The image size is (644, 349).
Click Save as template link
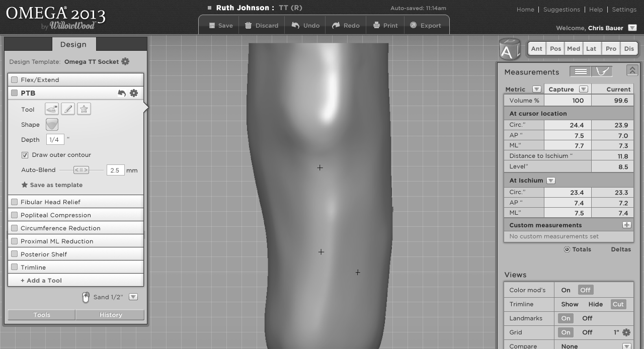52,185
